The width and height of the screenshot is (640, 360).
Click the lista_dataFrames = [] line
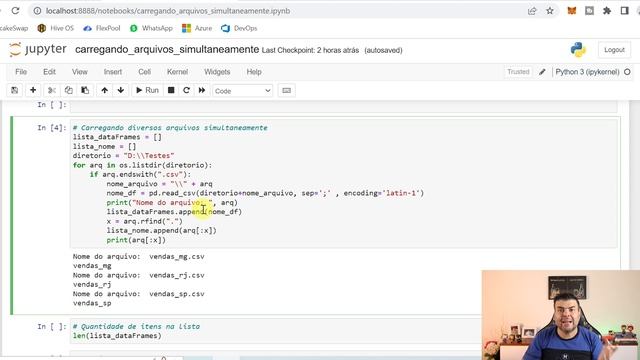117,137
